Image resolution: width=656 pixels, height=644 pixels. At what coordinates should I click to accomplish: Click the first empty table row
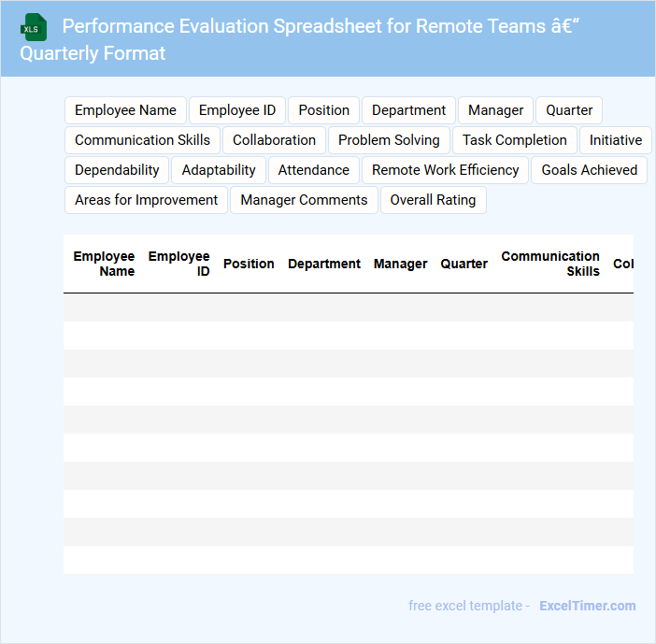348,308
